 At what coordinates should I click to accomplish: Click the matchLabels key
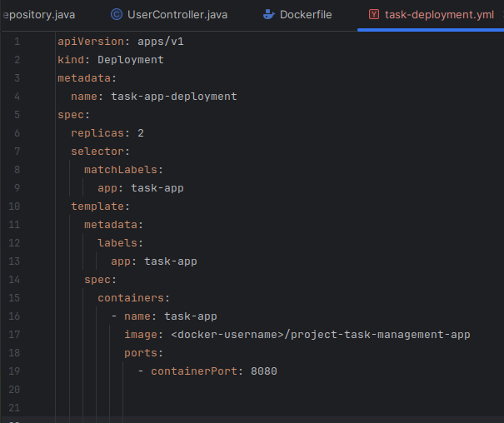tap(120, 170)
